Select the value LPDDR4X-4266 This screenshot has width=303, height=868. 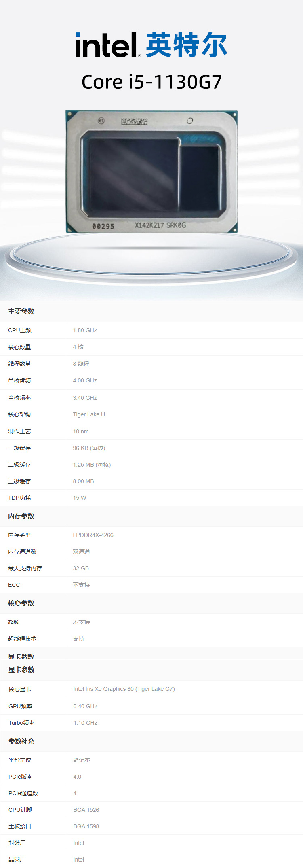pos(93,535)
